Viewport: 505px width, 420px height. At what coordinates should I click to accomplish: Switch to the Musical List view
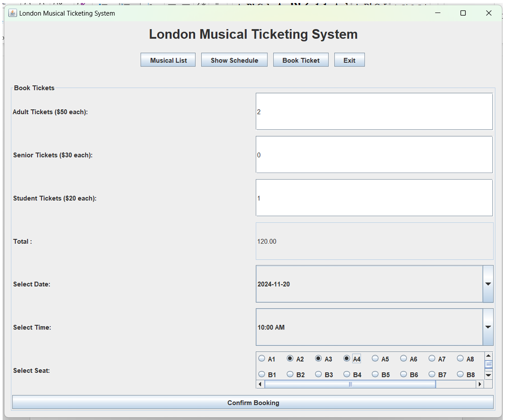pos(168,60)
